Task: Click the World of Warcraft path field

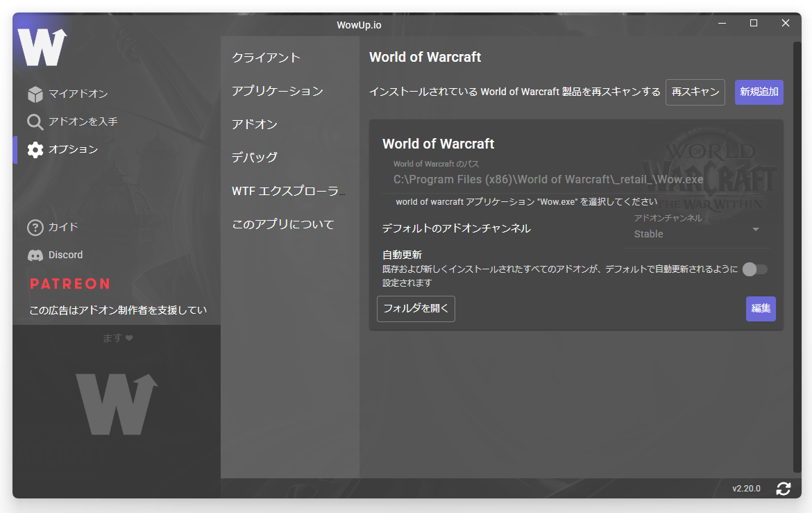Action: click(x=548, y=180)
